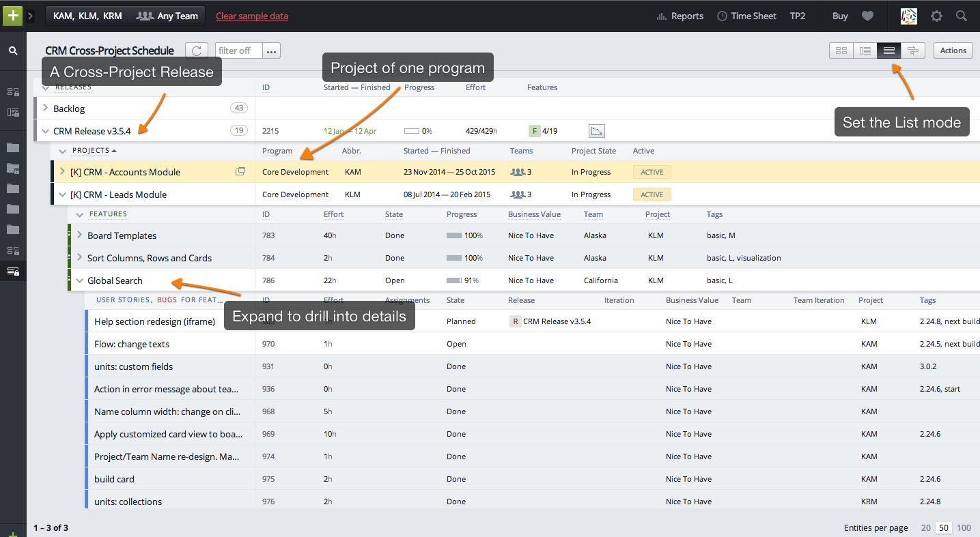Image resolution: width=980 pixels, height=537 pixels.
Task: Switch to Detailed list view mode
Action: coord(865,50)
